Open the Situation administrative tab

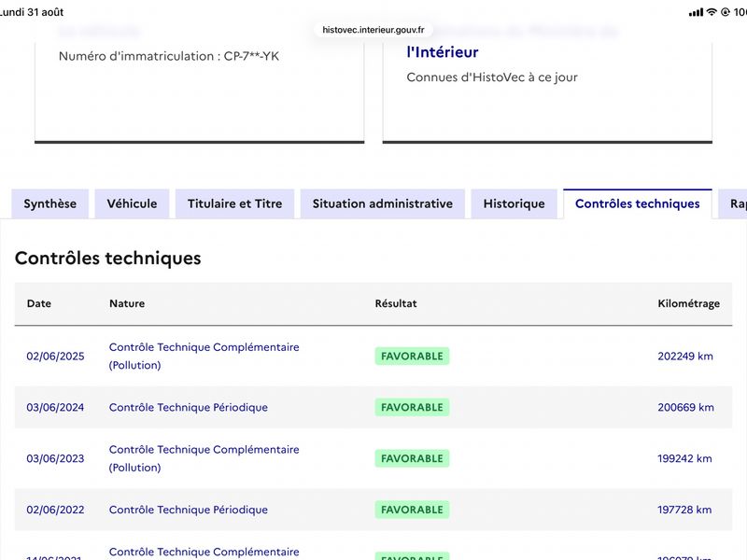tap(383, 203)
